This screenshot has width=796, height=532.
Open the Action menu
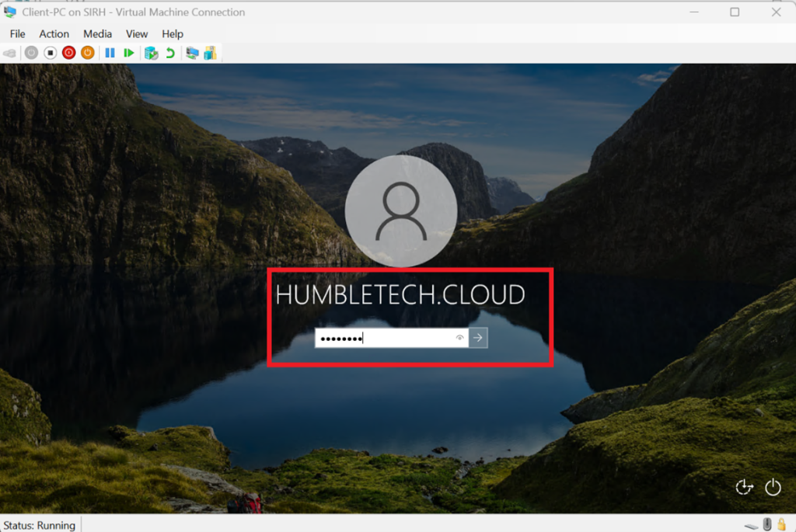(54, 33)
